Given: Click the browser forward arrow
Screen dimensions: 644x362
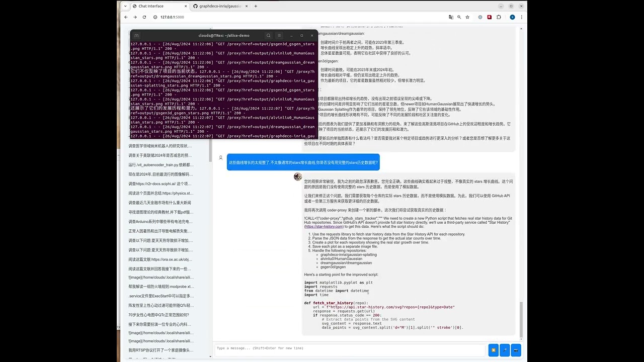Looking at the screenshot, I should [x=135, y=17].
